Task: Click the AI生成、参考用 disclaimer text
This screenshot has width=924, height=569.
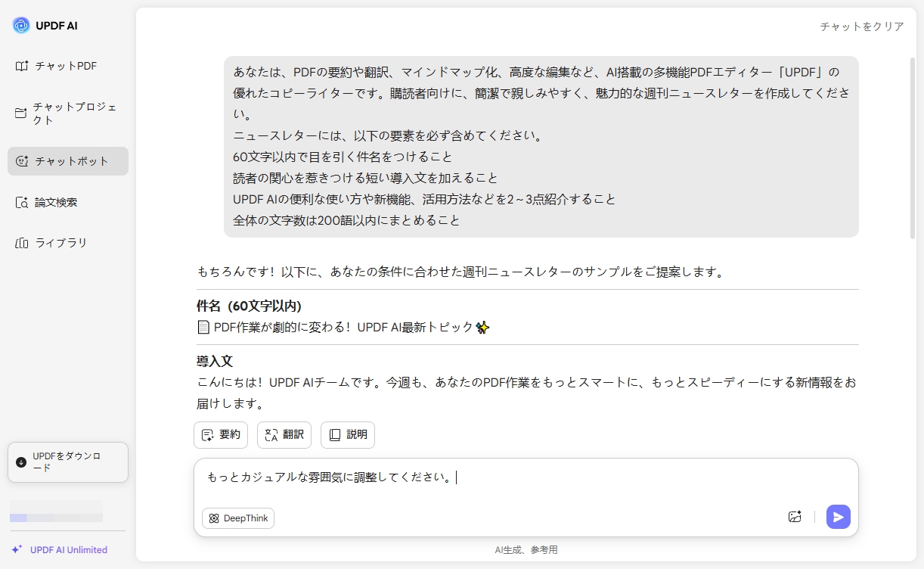Action: click(526, 550)
